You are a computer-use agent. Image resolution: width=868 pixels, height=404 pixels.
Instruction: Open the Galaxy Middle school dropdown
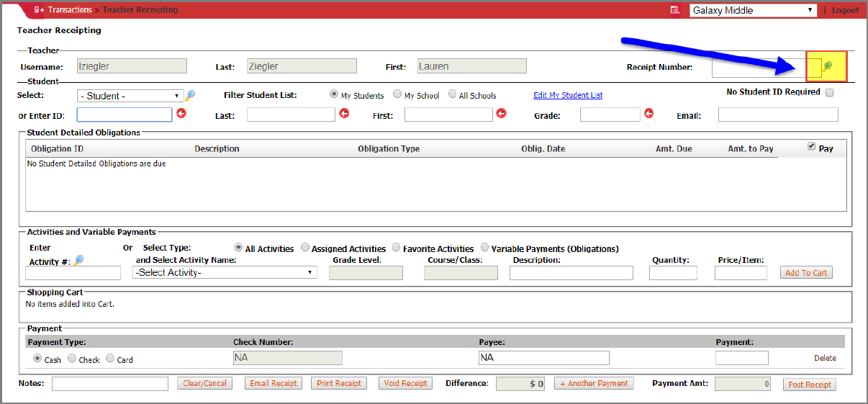pos(753,10)
